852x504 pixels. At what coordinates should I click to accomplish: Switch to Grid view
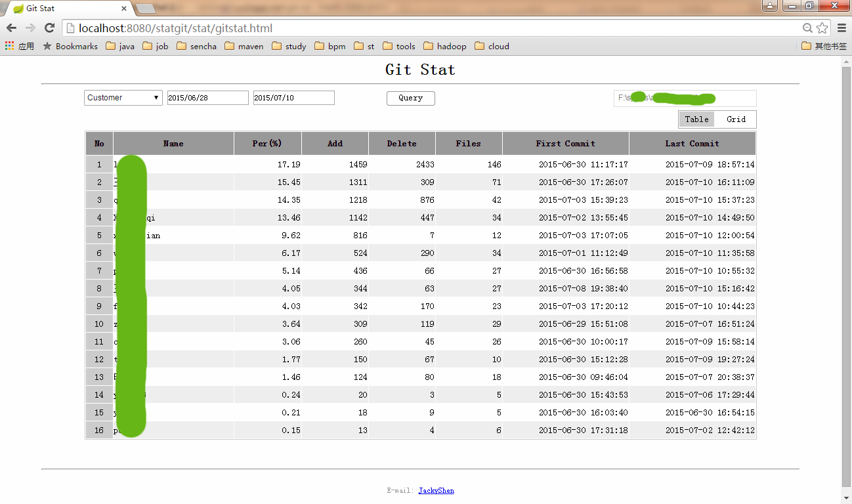pyautogui.click(x=736, y=119)
